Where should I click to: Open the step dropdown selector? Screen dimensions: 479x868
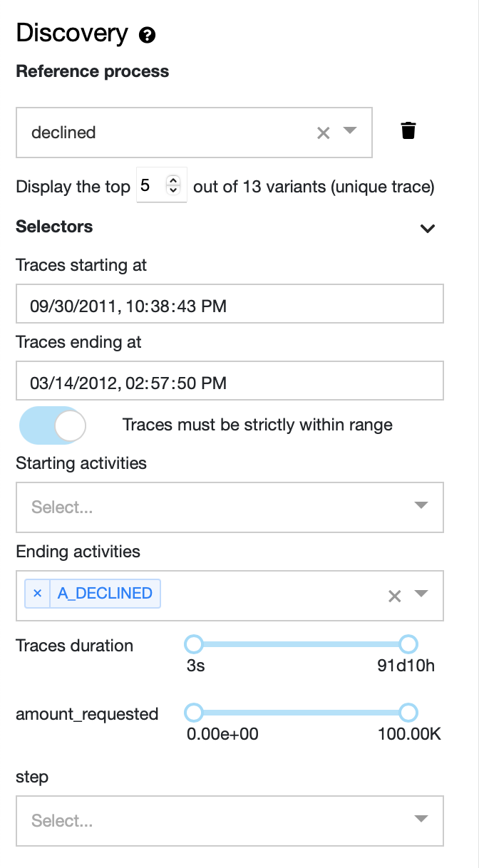[x=230, y=821]
